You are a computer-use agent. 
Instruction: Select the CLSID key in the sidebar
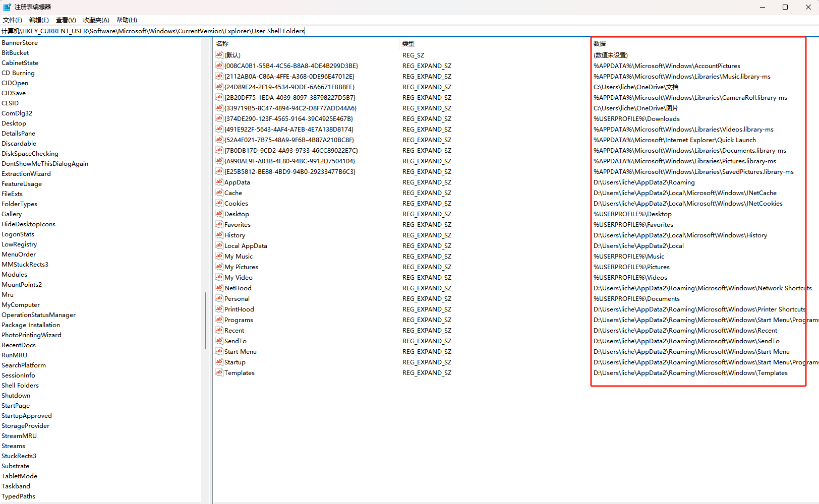(10, 103)
